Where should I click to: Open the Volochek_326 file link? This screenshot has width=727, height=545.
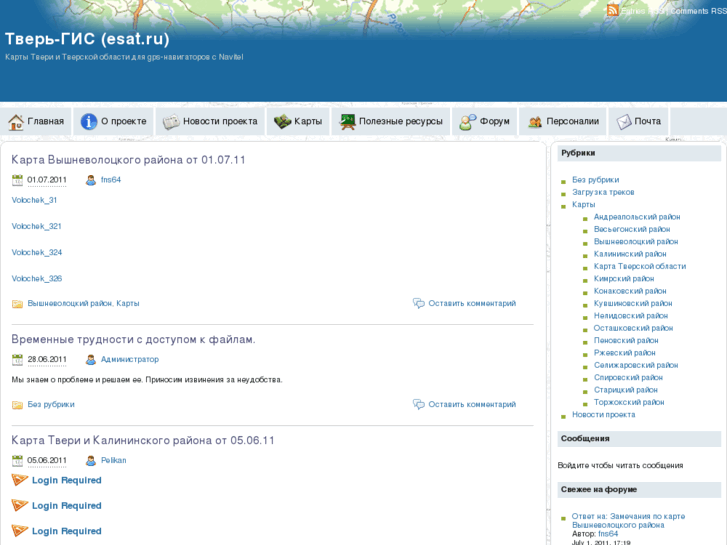point(37,279)
